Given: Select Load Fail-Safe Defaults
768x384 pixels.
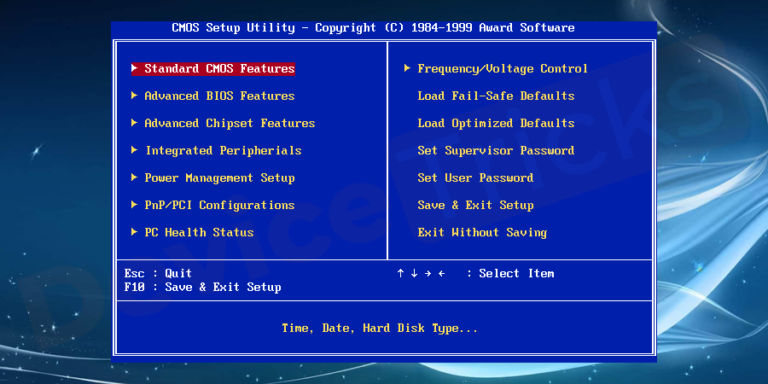Looking at the screenshot, I should pyautogui.click(x=496, y=96).
